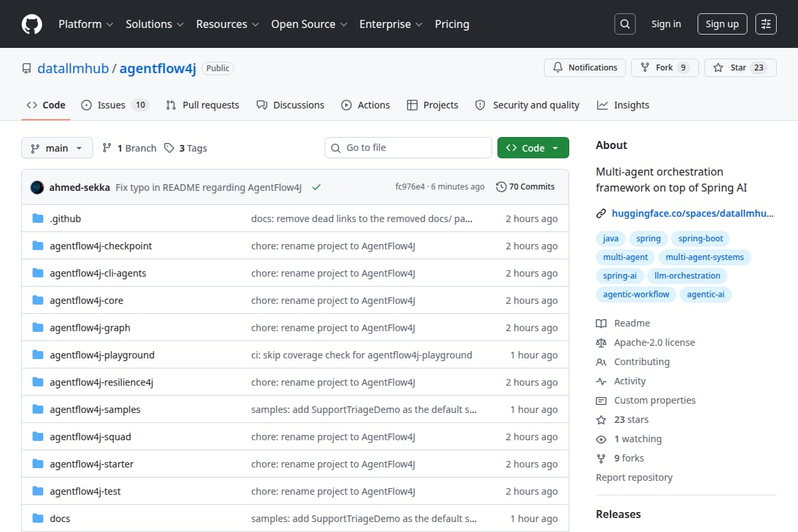Click folder icon for agentflow4j-squad
Image resolution: width=798 pixels, height=532 pixels.
[x=38, y=436]
